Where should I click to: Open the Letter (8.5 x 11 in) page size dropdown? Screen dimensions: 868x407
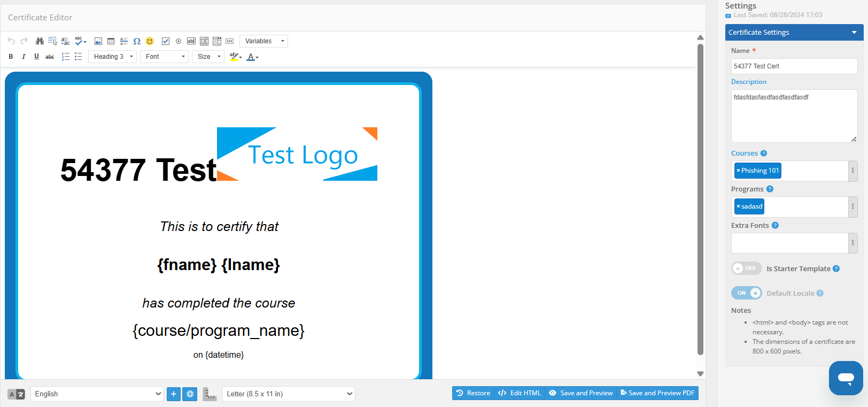pos(289,394)
